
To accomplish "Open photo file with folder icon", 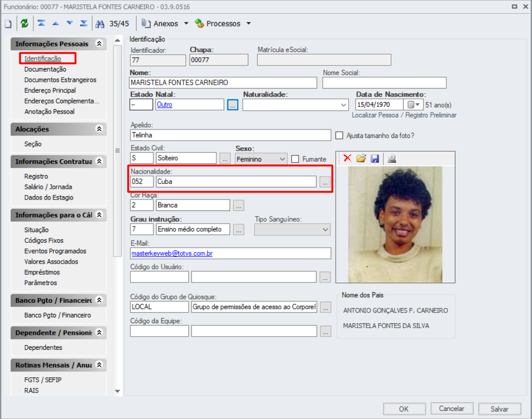I will pos(361,158).
